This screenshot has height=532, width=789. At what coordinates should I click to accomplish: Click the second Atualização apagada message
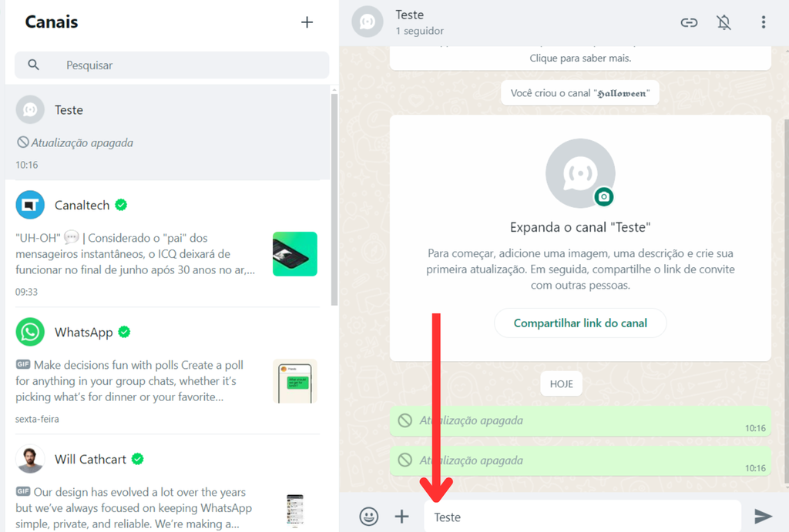point(580,461)
